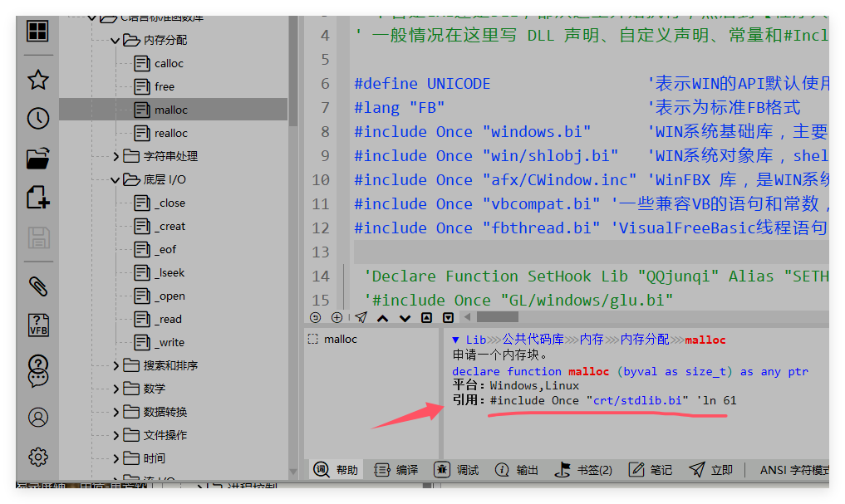Open the user account icon

38,417
